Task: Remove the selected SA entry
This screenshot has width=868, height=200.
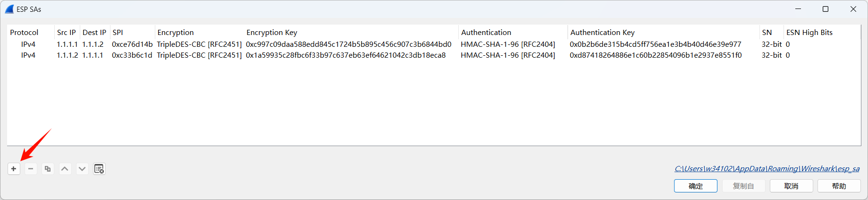Action: pyautogui.click(x=31, y=169)
